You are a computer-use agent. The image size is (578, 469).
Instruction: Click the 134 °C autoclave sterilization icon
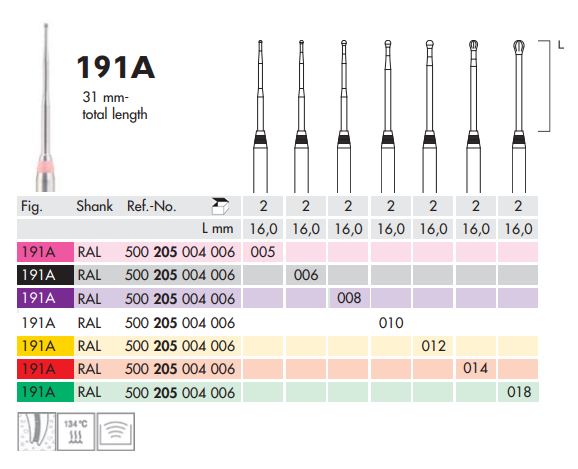click(x=76, y=431)
